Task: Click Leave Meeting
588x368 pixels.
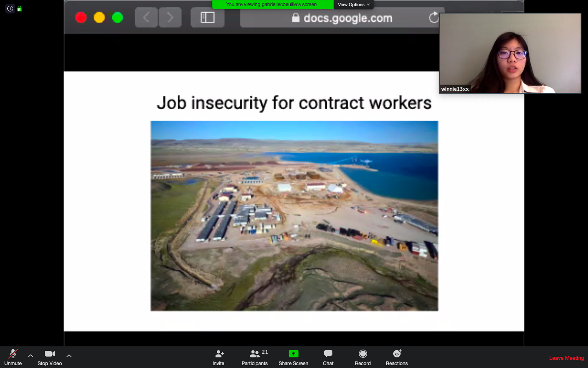Action: pos(566,358)
